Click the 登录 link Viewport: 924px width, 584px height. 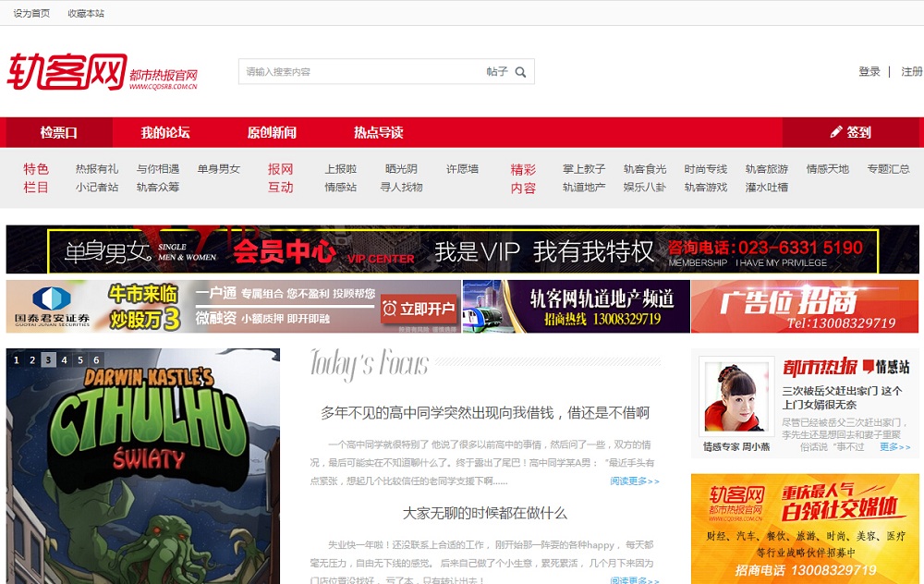tap(869, 72)
